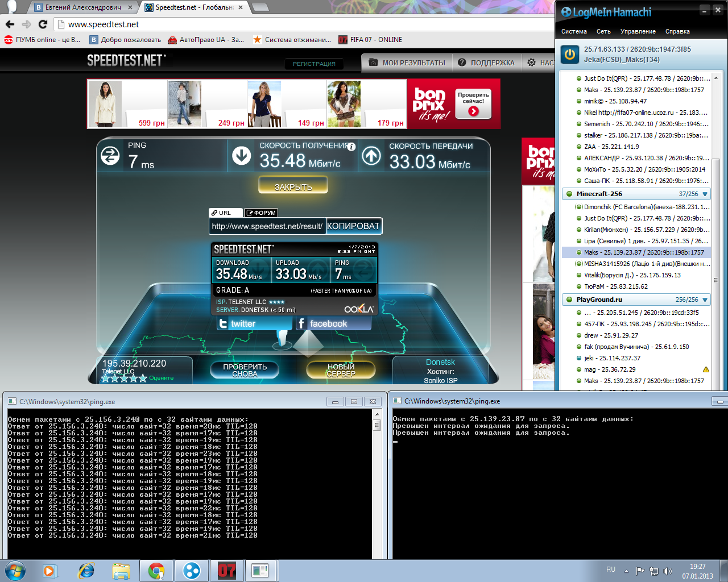Image resolution: width=728 pixels, height=582 pixels.
Task: Open Windows Explorer folder on taskbar
Action: coord(121,571)
